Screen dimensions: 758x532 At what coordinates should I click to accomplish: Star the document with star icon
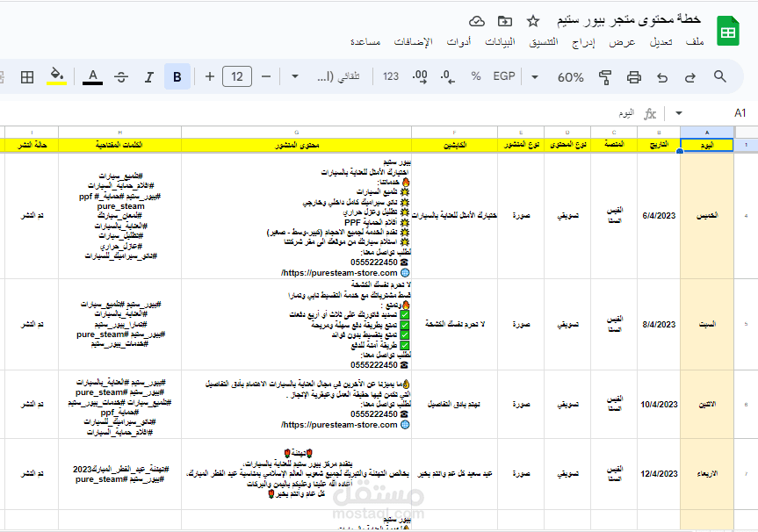click(533, 21)
